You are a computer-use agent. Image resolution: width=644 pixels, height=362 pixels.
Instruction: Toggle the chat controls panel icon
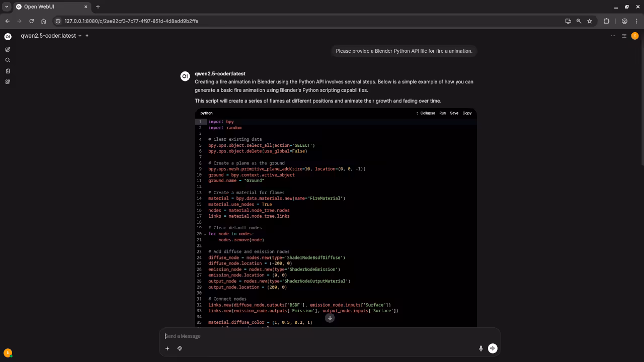pyautogui.click(x=624, y=36)
